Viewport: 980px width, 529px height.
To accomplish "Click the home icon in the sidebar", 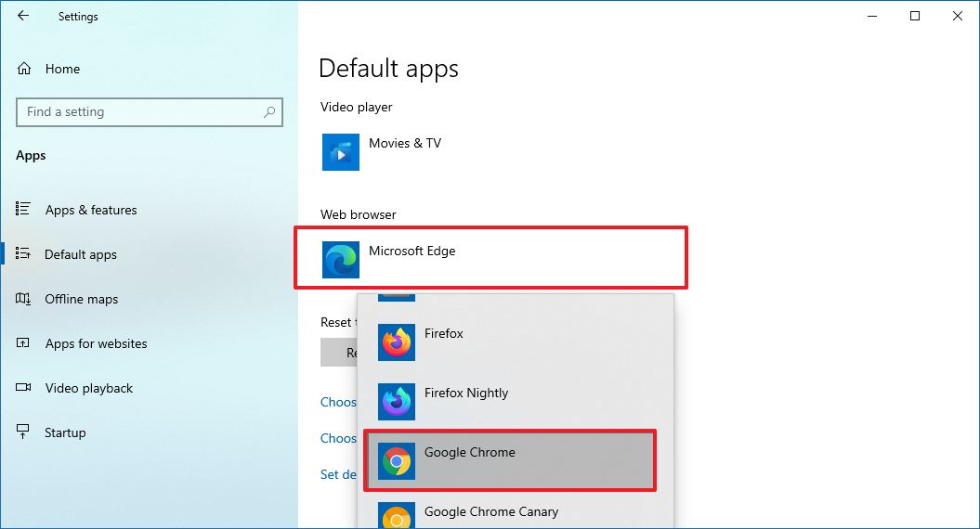I will (24, 69).
